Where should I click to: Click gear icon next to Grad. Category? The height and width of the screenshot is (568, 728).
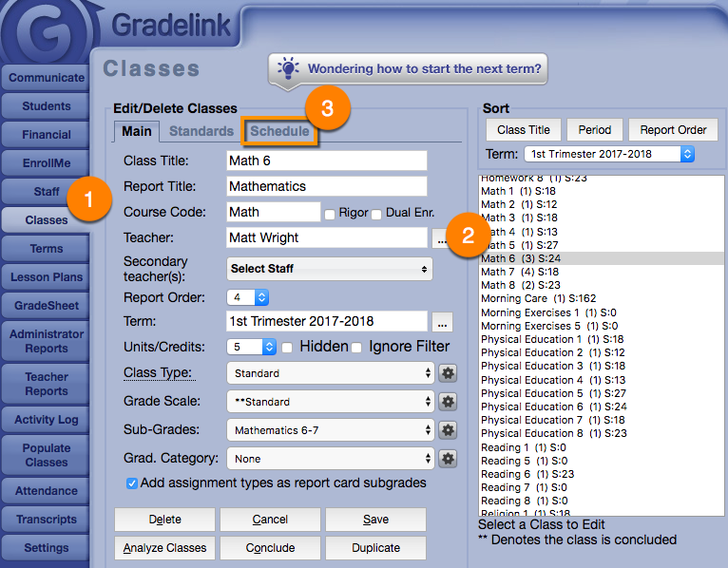(449, 459)
